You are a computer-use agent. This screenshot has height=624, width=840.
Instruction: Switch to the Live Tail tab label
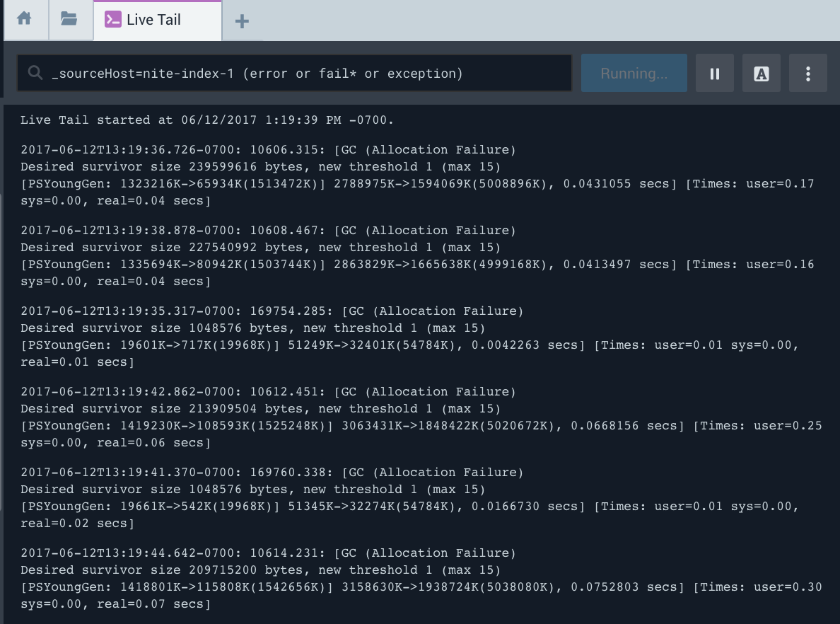tap(153, 20)
